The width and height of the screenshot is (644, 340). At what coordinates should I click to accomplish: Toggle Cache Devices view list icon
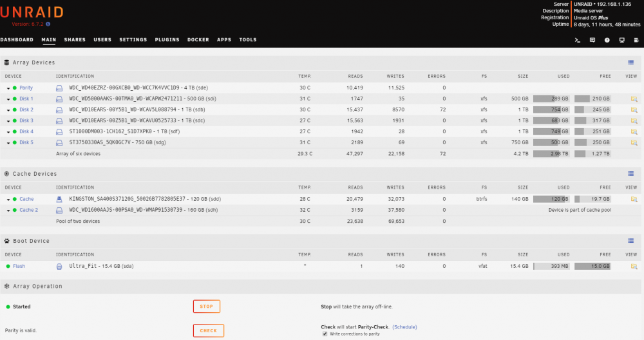tap(631, 174)
